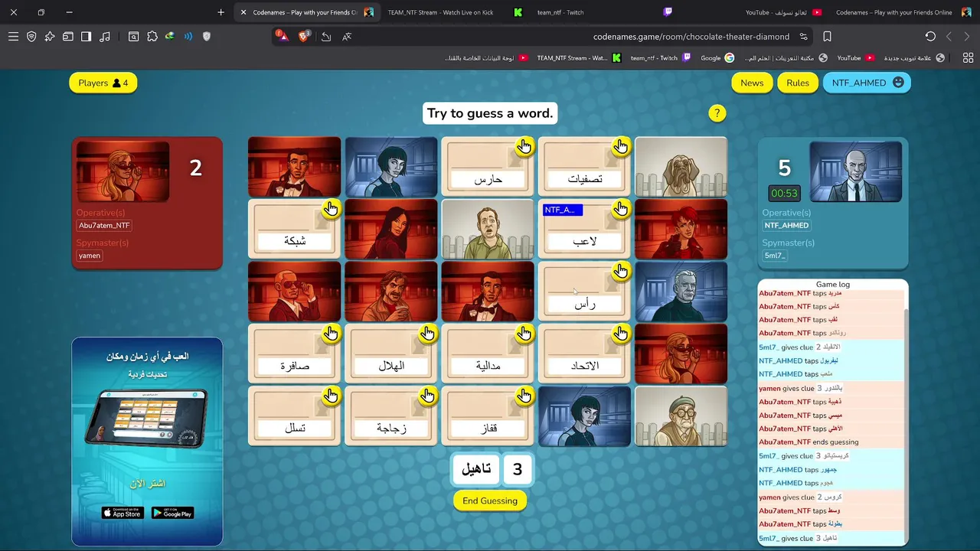Screen dimensions: 980x551
Task: Open the YouTube bookmark on bookmarks bar
Action: pyautogui.click(x=855, y=57)
